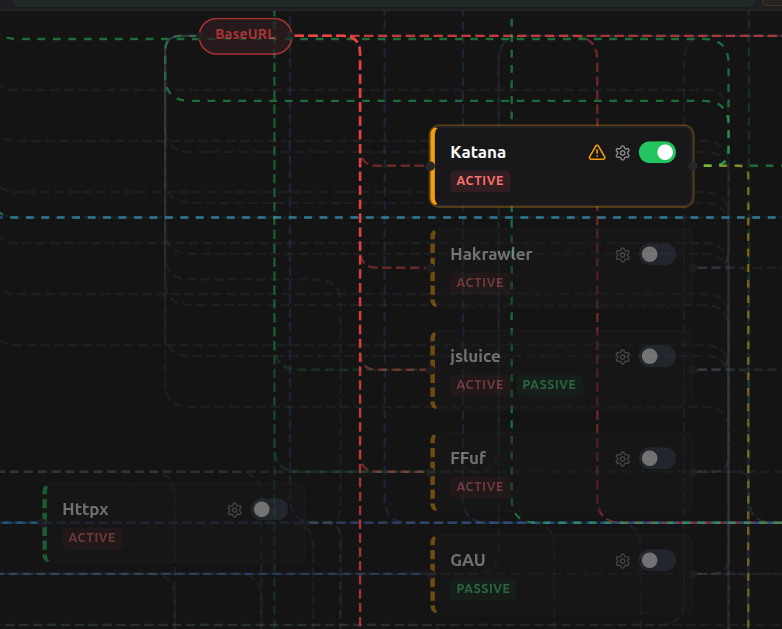Turn on the GAU toggle

[x=657, y=560]
